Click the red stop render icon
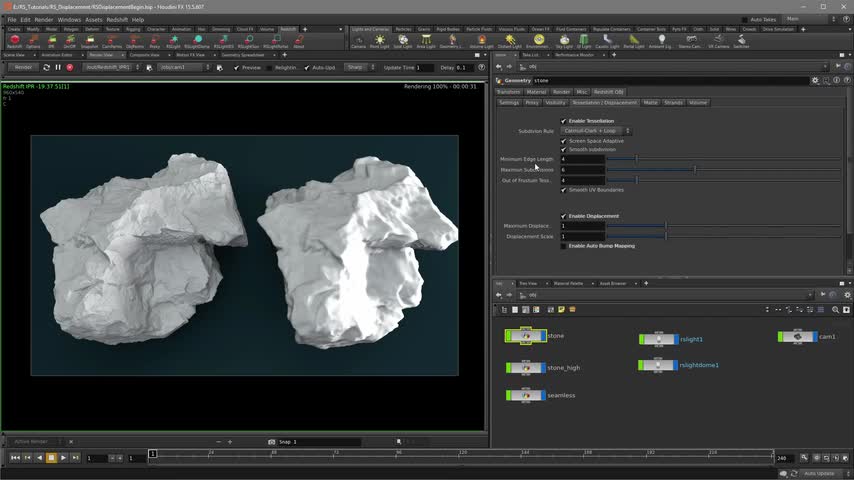 click(70, 67)
